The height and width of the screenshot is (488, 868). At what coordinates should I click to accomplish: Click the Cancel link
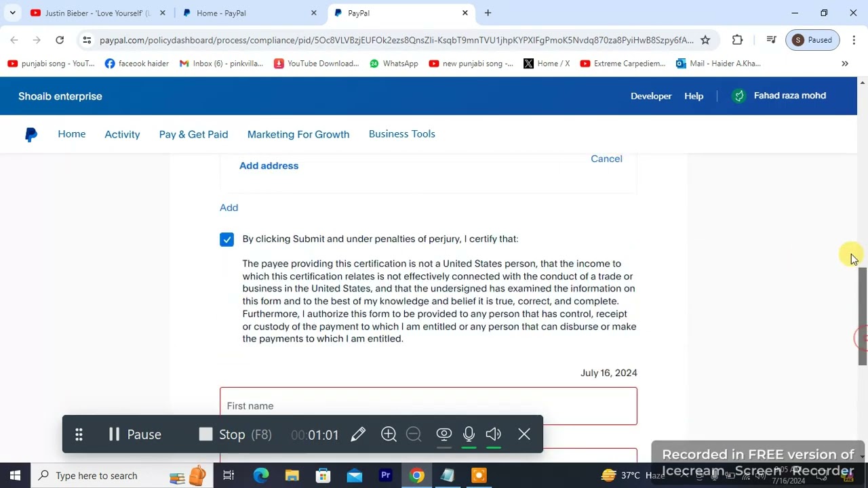606,159
